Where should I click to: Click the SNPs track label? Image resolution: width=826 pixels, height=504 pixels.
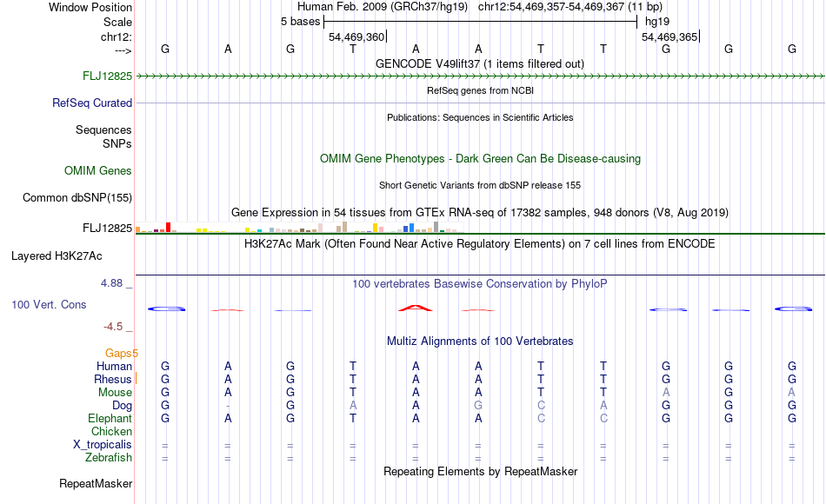(x=117, y=143)
